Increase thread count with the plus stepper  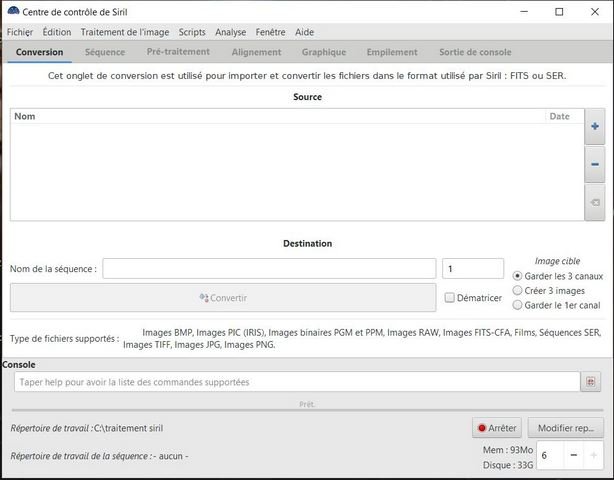pyautogui.click(x=593, y=455)
